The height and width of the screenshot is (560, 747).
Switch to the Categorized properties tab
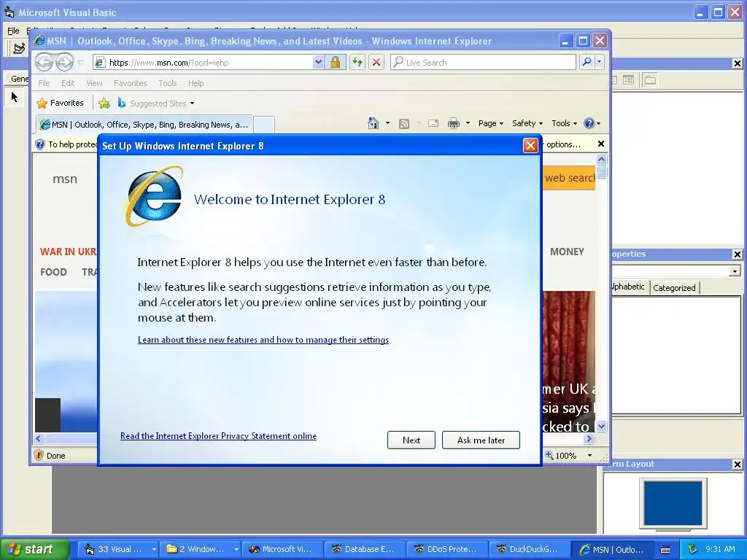coord(674,287)
